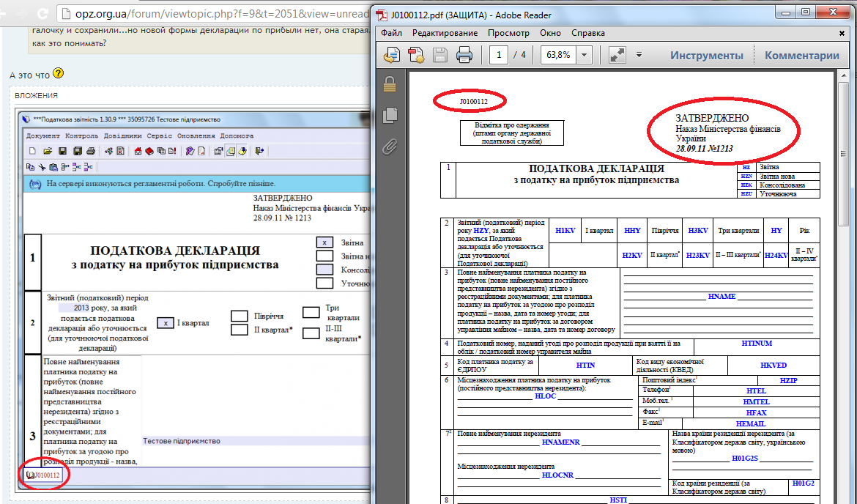
Task: Reload the browser page
Action: [42, 13]
